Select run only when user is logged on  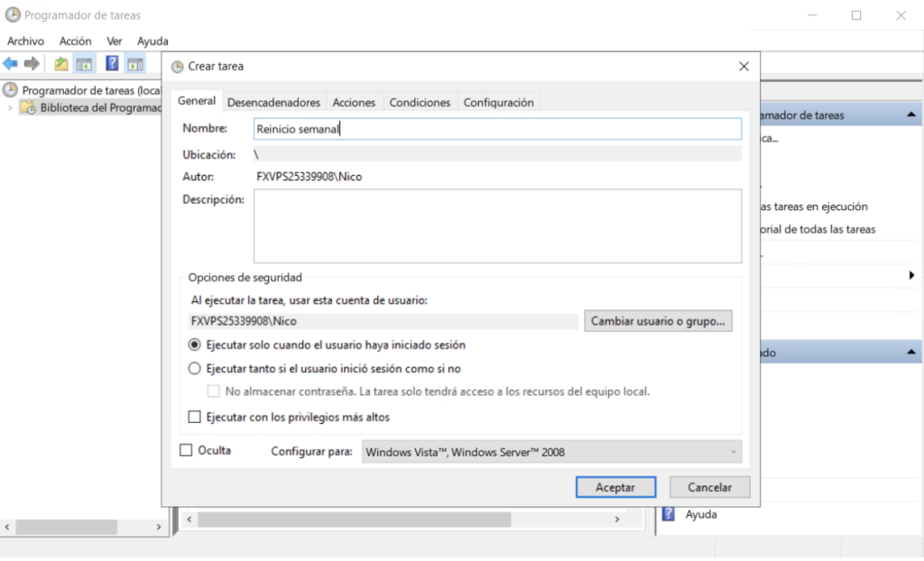pyautogui.click(x=195, y=345)
